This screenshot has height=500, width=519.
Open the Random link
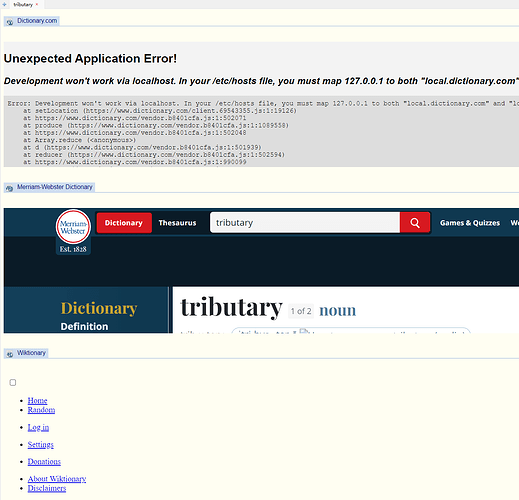41,410
